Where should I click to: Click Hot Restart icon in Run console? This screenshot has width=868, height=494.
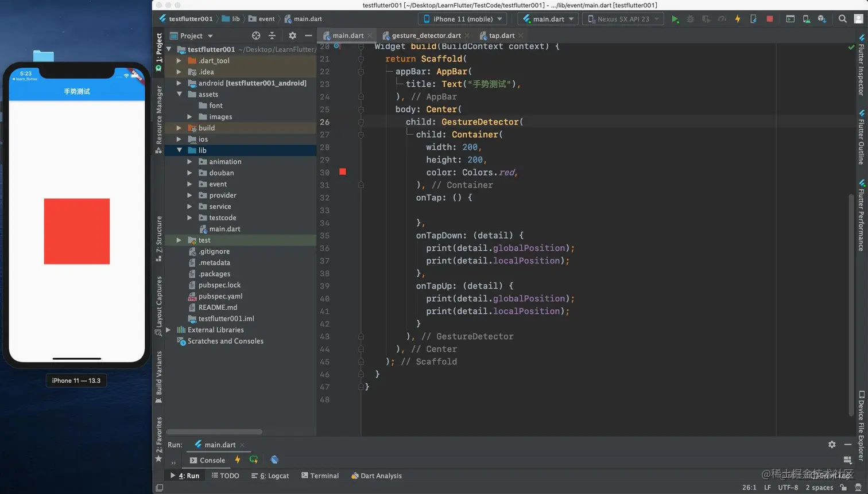coord(253,460)
